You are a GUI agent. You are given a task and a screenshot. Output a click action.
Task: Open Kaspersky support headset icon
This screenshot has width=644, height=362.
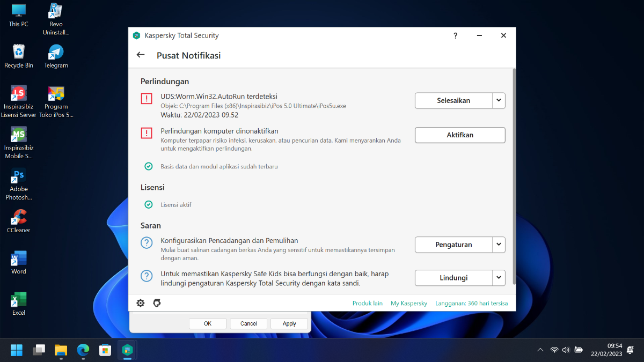pos(157,303)
